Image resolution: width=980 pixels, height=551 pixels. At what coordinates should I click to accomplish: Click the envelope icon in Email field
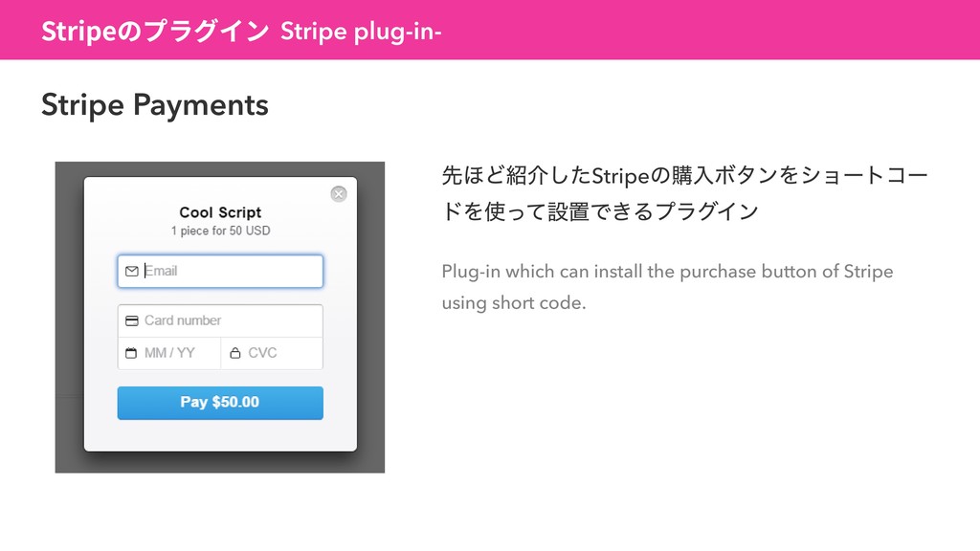(x=131, y=271)
